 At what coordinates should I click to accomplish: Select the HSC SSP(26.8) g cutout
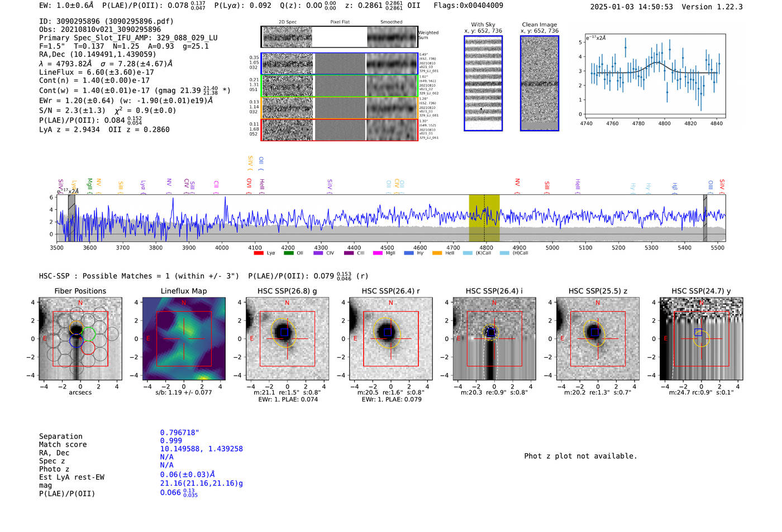[287, 339]
